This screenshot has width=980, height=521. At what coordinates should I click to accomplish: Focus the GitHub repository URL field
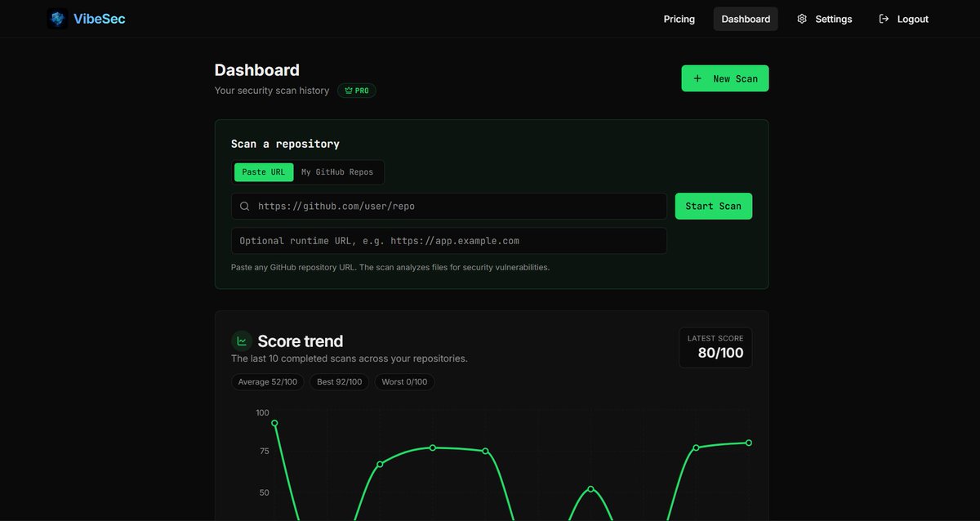(449, 206)
